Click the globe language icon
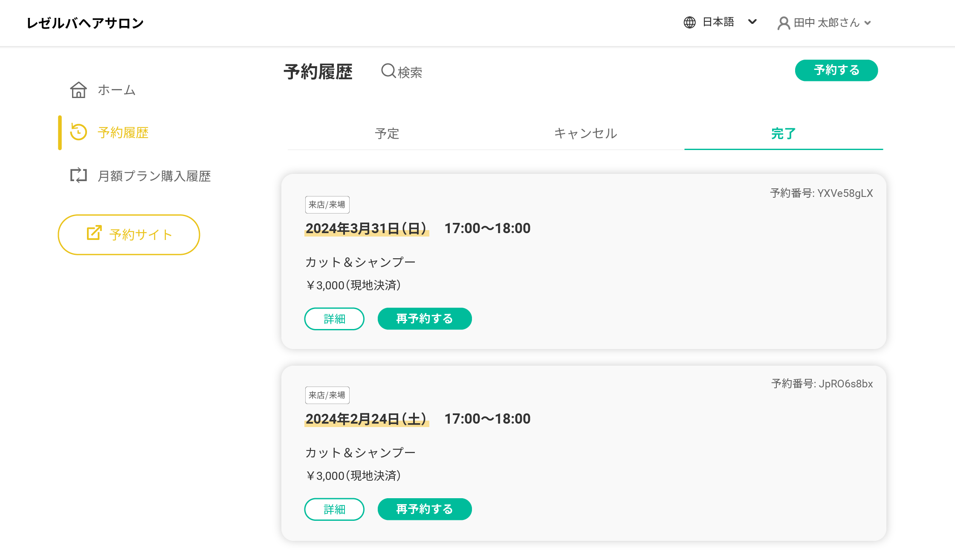The width and height of the screenshot is (955, 560). click(x=689, y=22)
